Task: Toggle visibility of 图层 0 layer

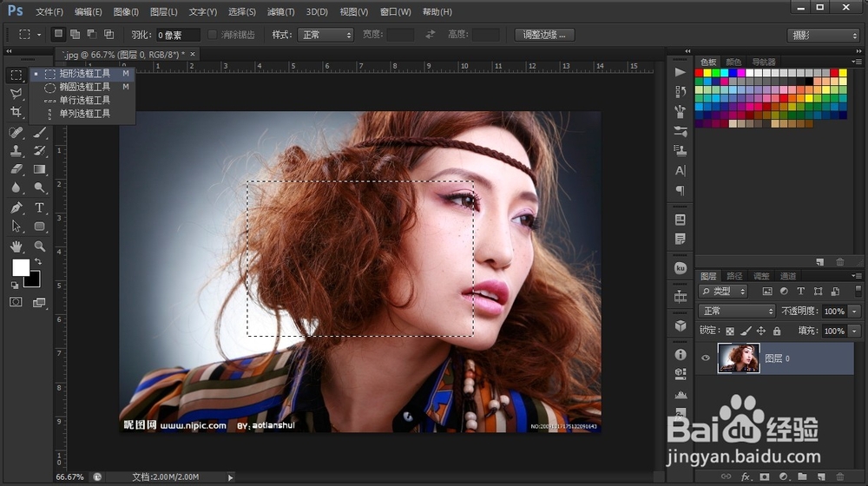Action: pos(706,358)
